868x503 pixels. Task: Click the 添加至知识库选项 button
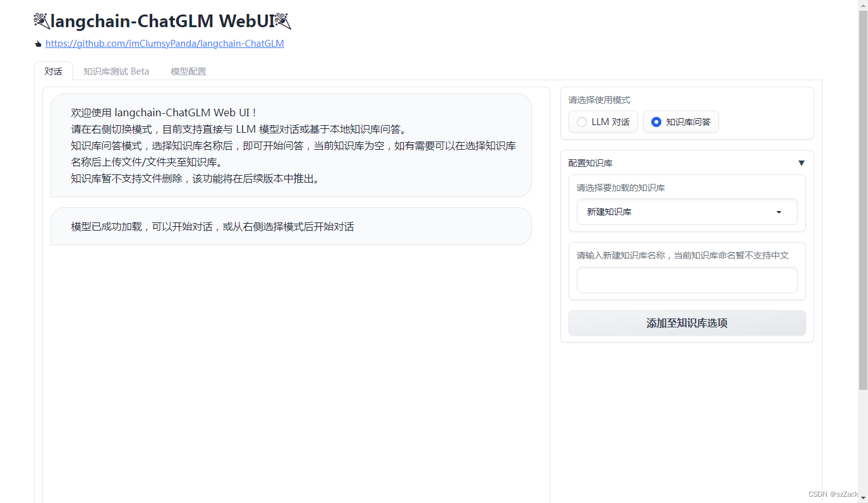[687, 323]
